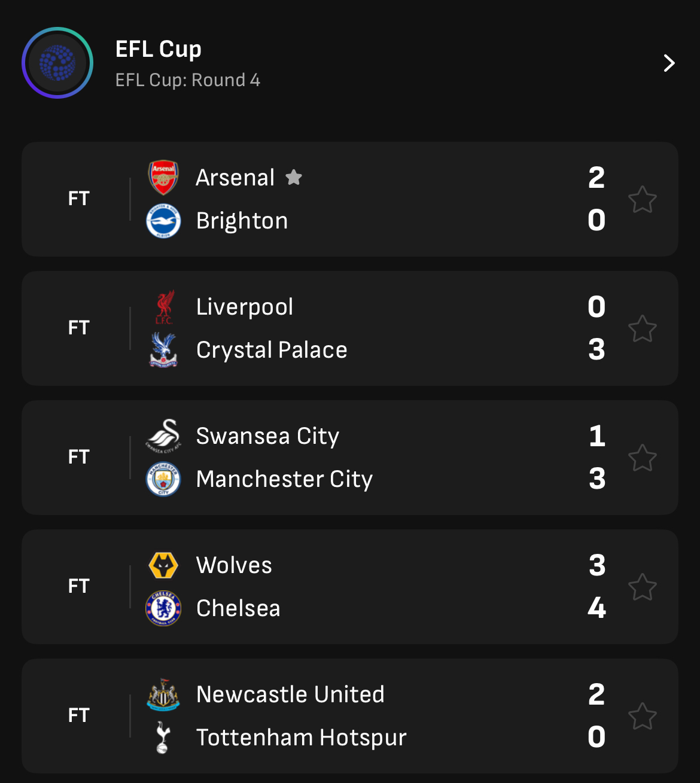Screen dimensions: 700x783
Task: Click the Newcastle United club crest
Action: point(163,694)
